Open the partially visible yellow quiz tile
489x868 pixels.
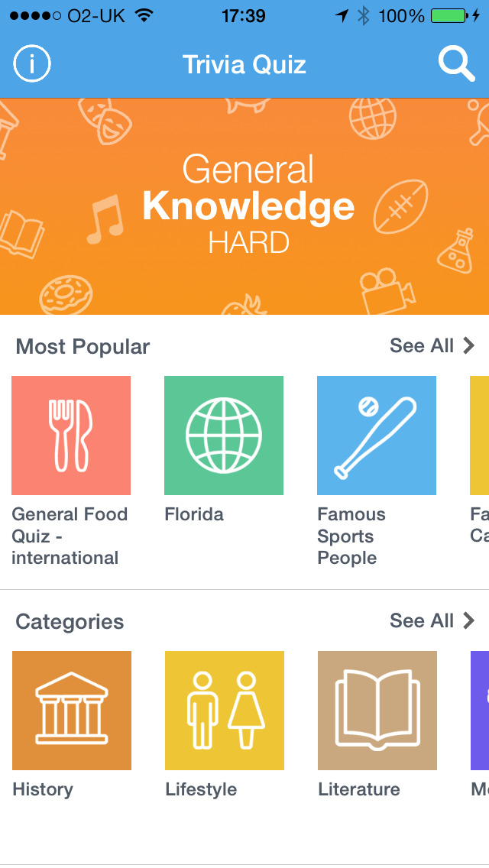pyautogui.click(x=480, y=436)
